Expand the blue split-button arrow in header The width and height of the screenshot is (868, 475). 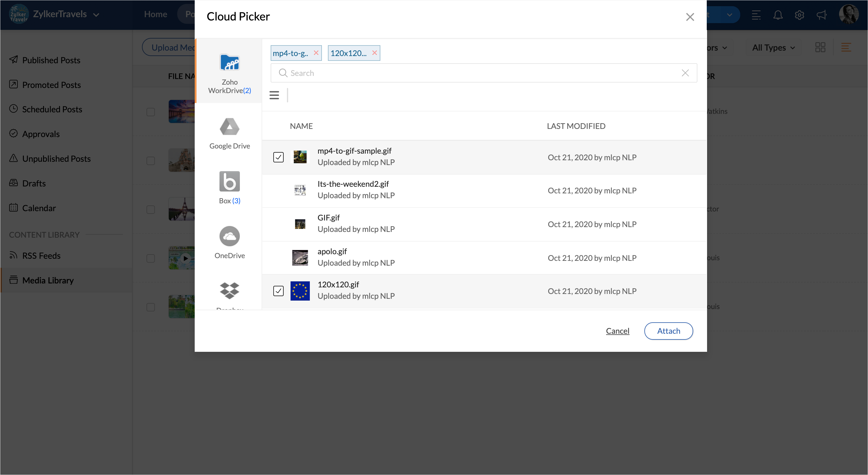click(729, 15)
